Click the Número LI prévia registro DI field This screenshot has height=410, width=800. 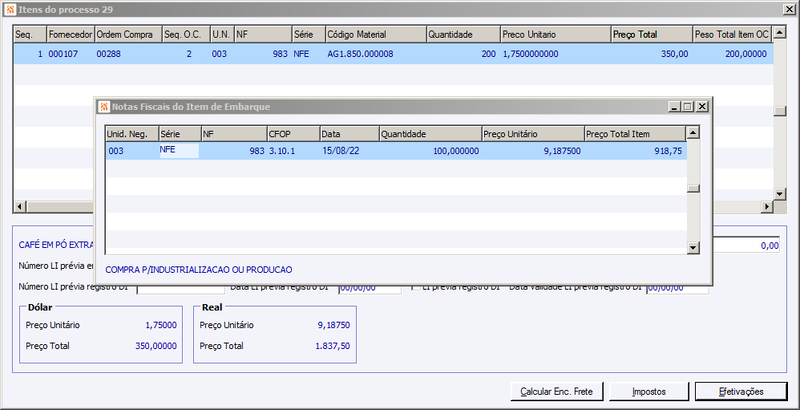click(181, 288)
